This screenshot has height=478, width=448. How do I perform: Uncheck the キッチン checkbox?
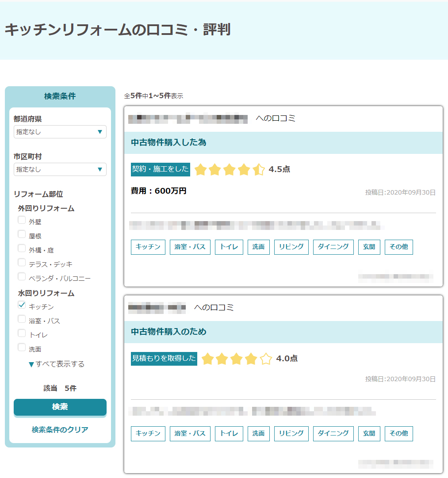[22, 305]
